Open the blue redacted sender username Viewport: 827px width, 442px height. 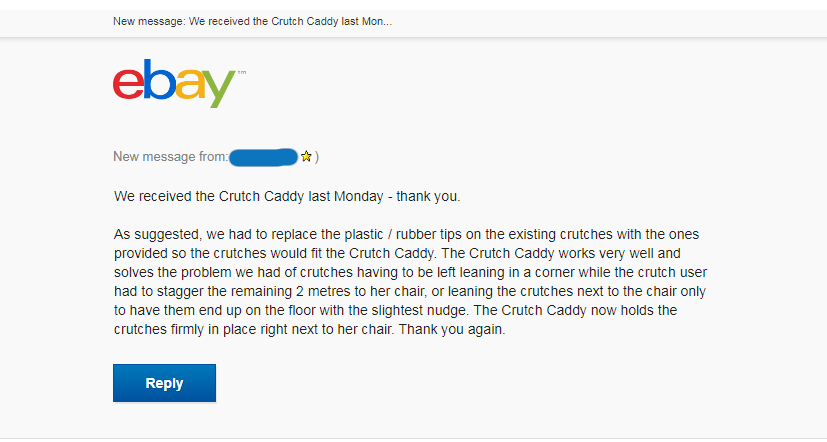point(264,157)
